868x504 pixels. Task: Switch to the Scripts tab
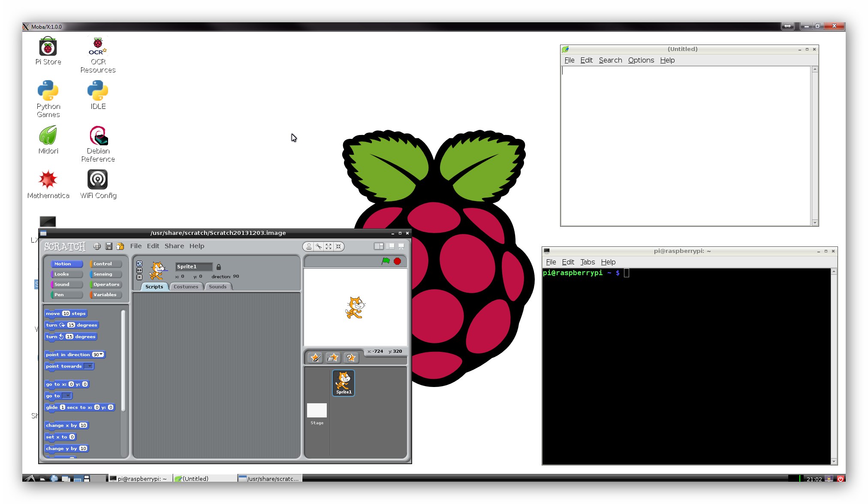154,287
